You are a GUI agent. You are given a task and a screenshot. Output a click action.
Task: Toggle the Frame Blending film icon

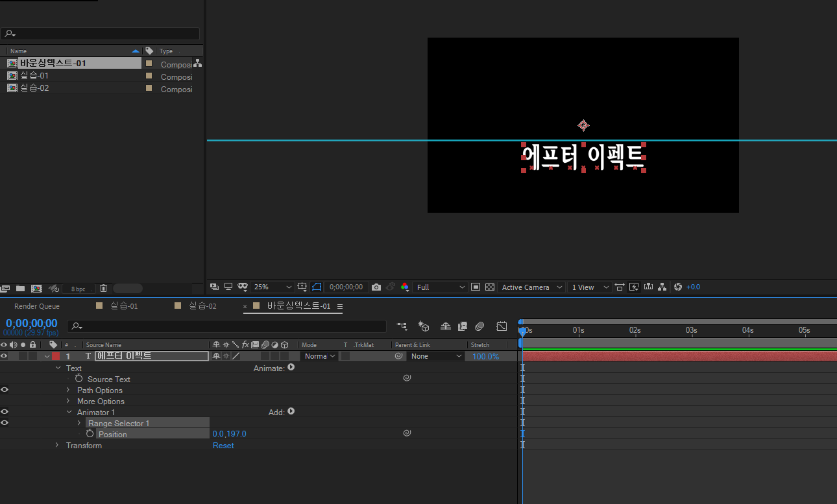[463, 326]
